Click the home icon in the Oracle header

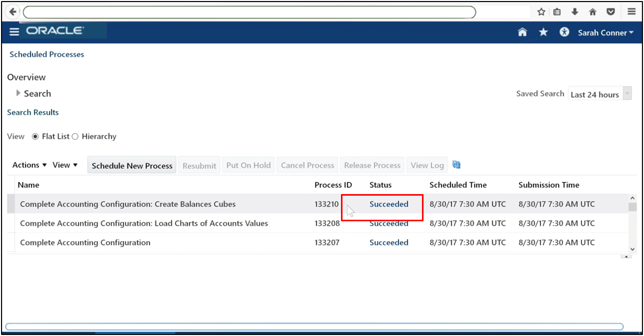522,32
